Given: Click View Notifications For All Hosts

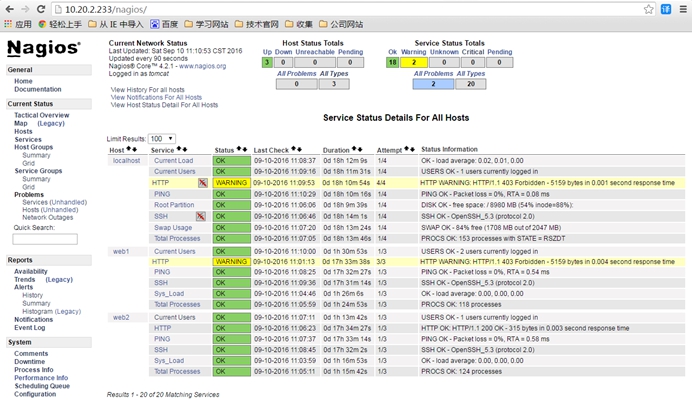Looking at the screenshot, I should pos(156,97).
